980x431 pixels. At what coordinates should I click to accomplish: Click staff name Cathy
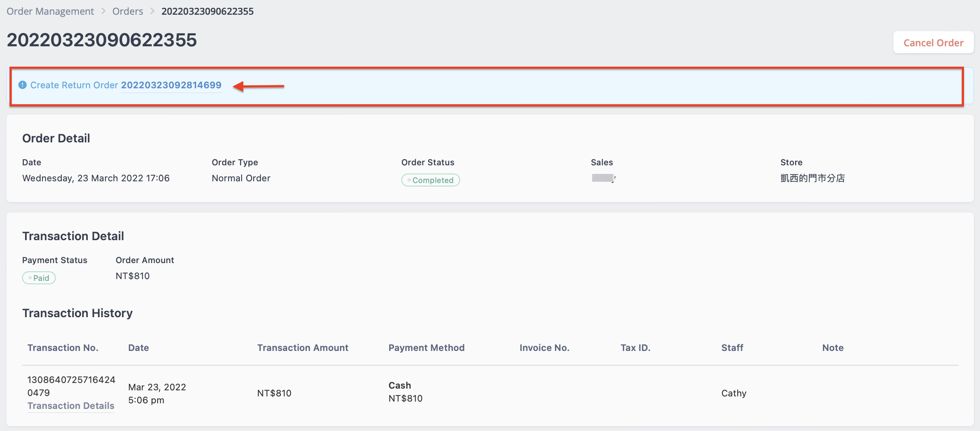pos(734,393)
